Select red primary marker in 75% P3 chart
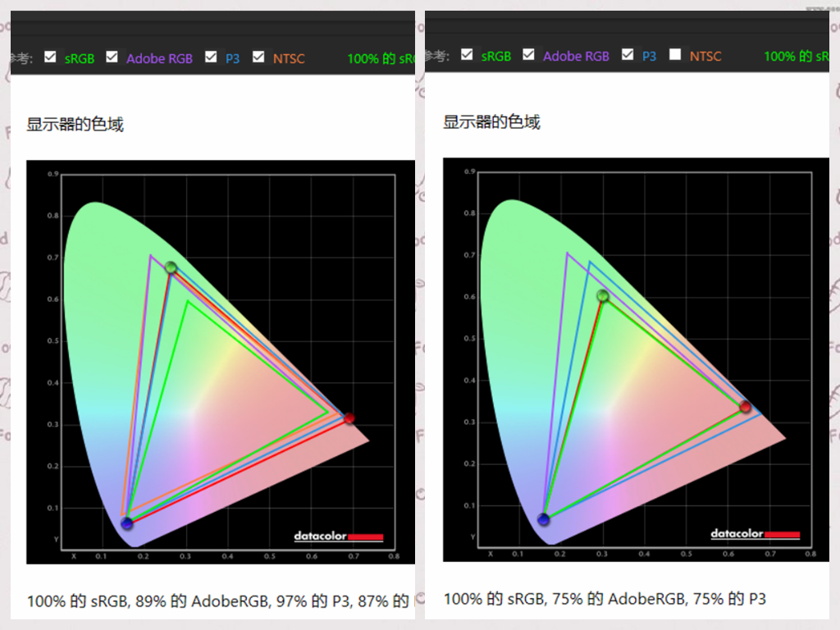The width and height of the screenshot is (840, 630). pyautogui.click(x=745, y=407)
